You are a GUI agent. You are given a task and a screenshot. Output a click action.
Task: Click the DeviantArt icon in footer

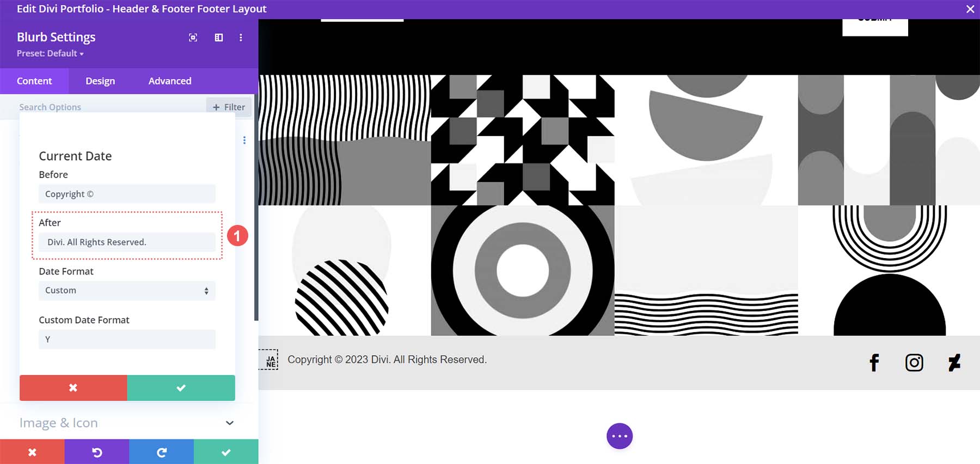(x=954, y=363)
